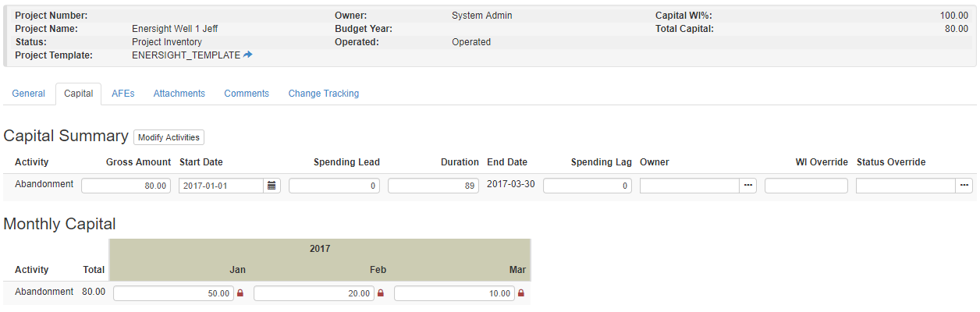Edit the Jan monthly capital amount

click(x=173, y=294)
